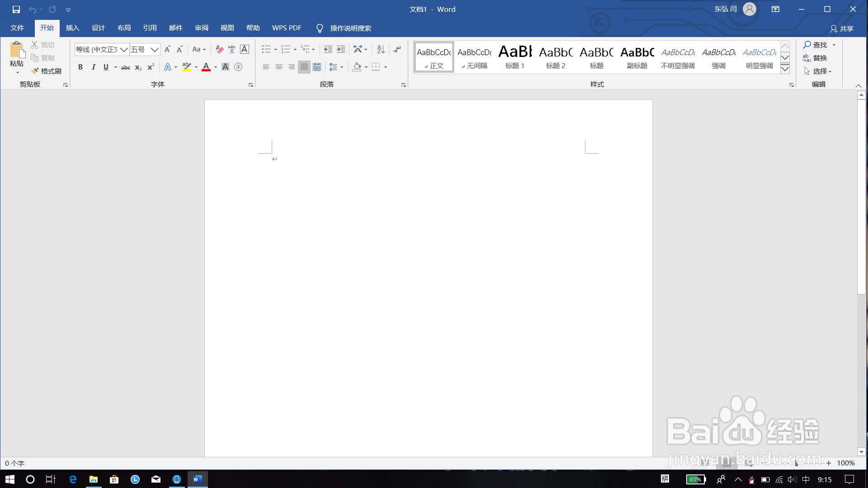Image resolution: width=868 pixels, height=488 pixels.
Task: Switch to the 布局 (Layout) tab
Action: tap(124, 28)
